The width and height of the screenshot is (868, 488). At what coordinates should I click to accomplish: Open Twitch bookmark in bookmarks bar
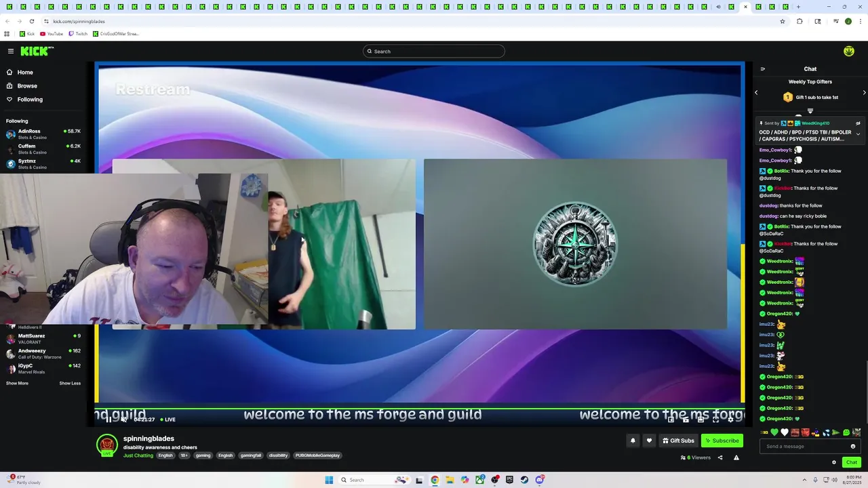(x=78, y=34)
